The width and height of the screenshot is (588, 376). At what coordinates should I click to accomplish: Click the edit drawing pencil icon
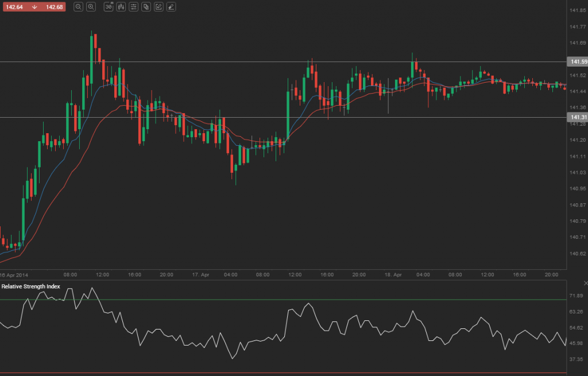click(x=159, y=7)
